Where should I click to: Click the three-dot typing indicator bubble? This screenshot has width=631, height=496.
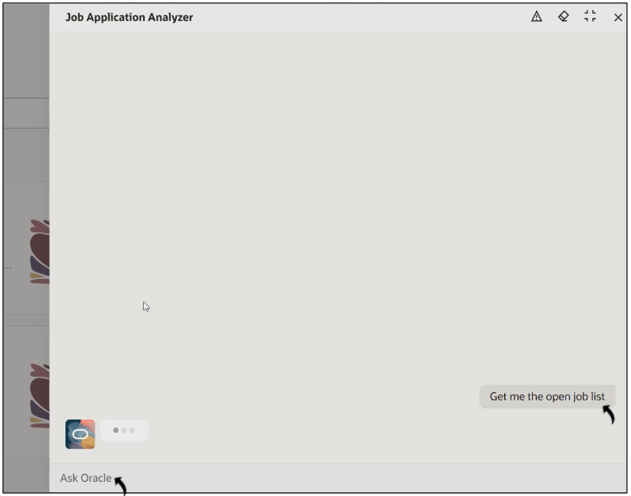tap(124, 430)
